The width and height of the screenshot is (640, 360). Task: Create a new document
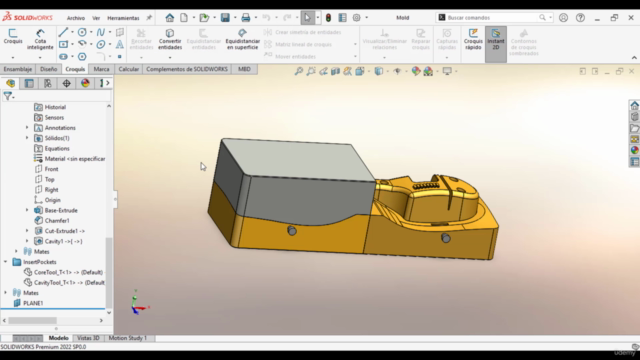coord(184,18)
